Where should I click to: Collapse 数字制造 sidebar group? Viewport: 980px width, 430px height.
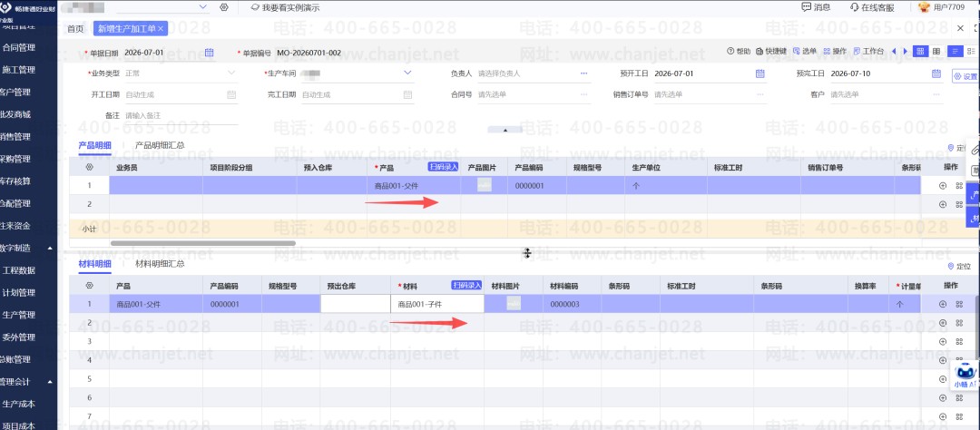pyautogui.click(x=50, y=249)
